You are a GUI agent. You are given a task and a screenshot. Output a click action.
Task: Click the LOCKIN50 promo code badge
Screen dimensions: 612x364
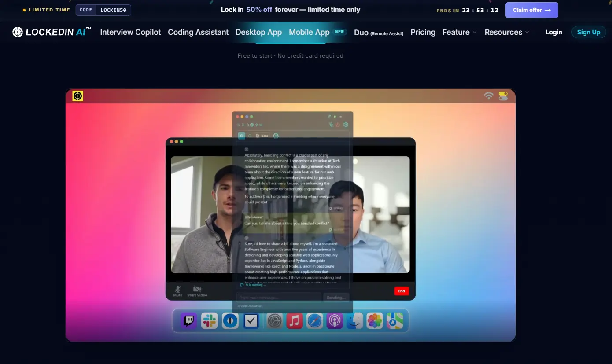point(103,10)
